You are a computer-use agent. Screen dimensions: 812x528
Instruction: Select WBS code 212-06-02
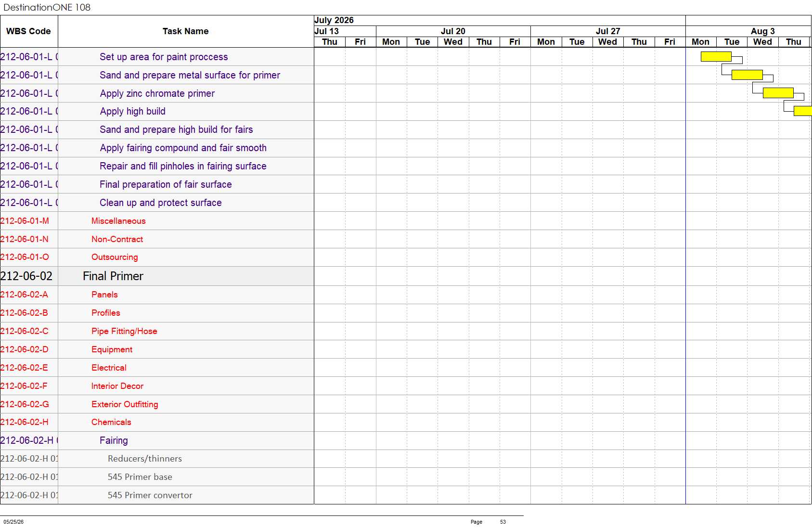click(26, 276)
